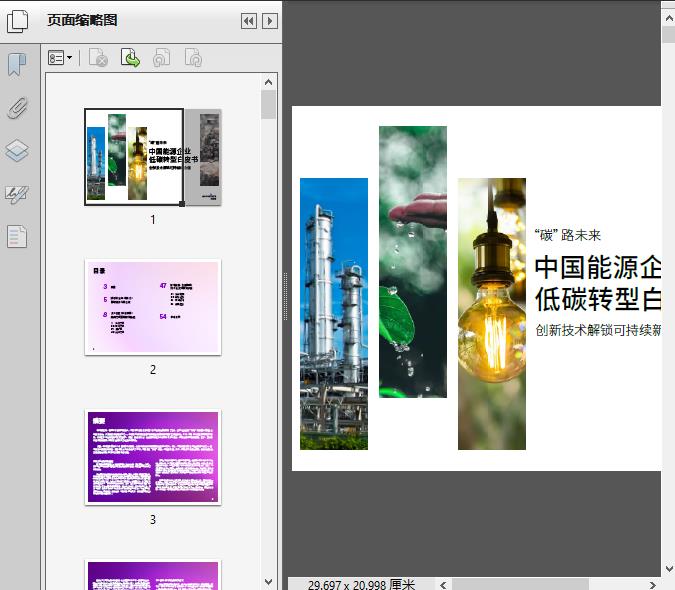Click the "碳"路未来 subtitle text
This screenshot has width=675, height=590.
click(x=567, y=235)
